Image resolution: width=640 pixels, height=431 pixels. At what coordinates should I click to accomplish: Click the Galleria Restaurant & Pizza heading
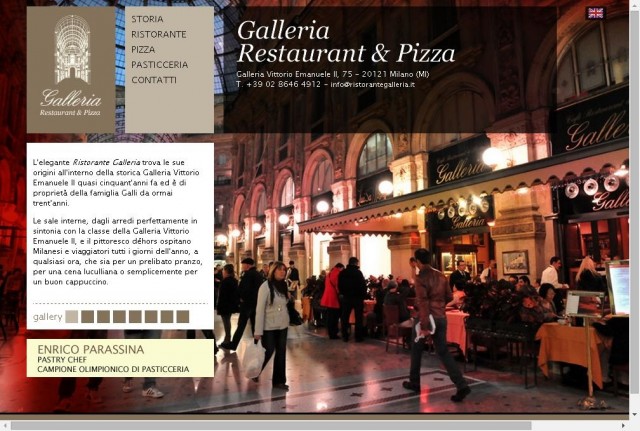[346, 42]
